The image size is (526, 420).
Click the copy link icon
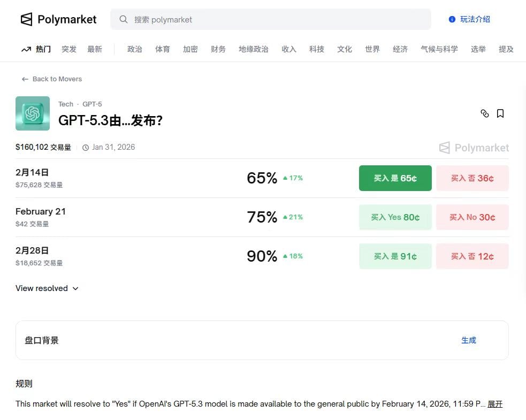[x=485, y=113]
